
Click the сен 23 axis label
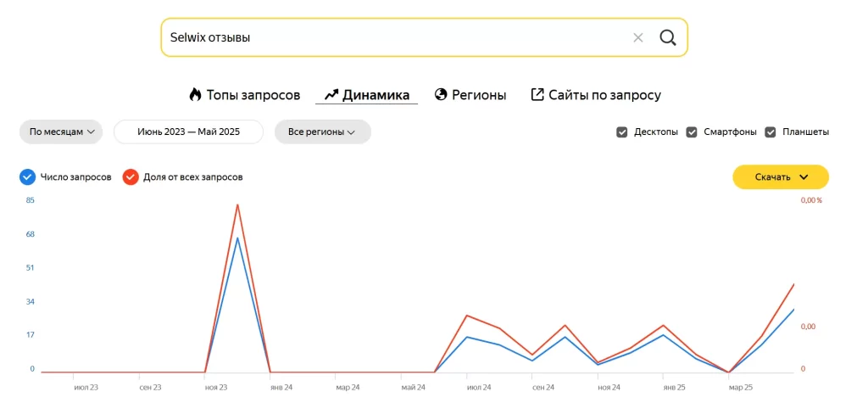point(151,388)
